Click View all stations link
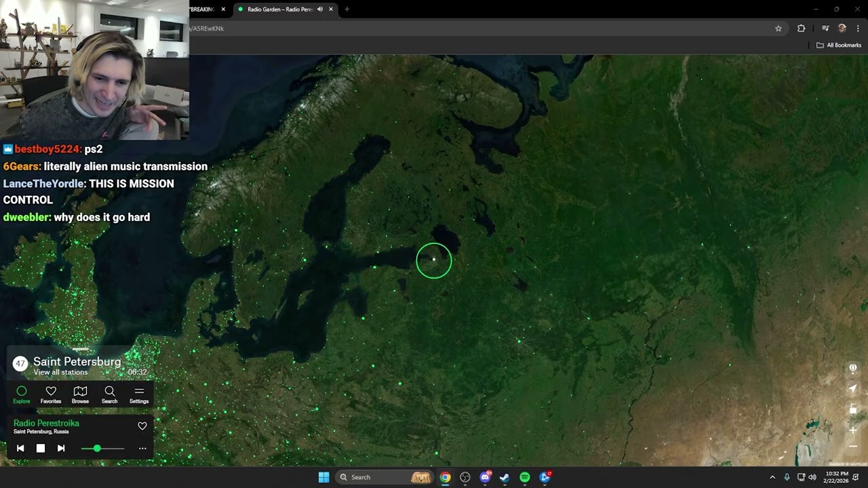868x488 pixels. click(x=60, y=372)
